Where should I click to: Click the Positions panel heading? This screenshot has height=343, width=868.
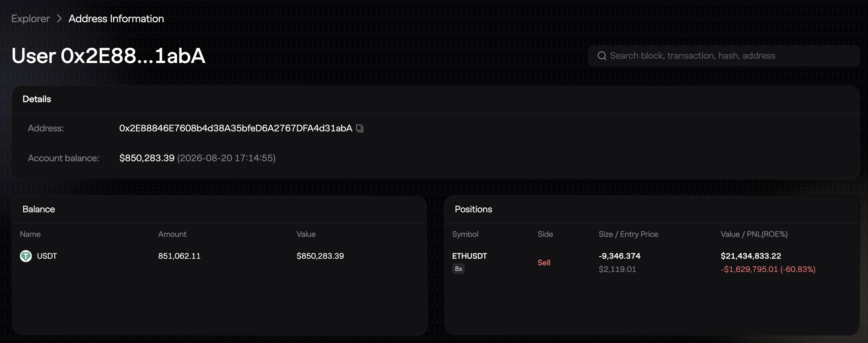pos(473,209)
